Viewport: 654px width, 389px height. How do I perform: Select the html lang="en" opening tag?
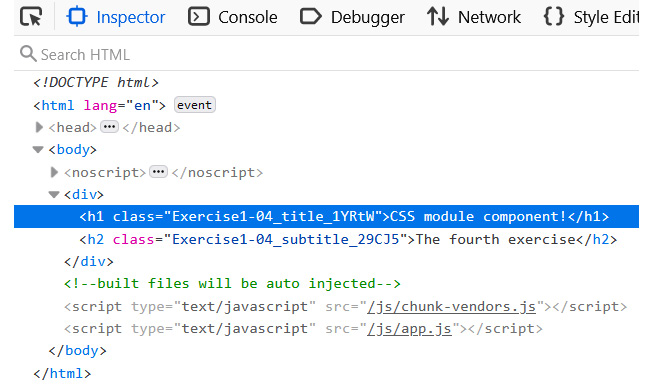[x=99, y=105]
